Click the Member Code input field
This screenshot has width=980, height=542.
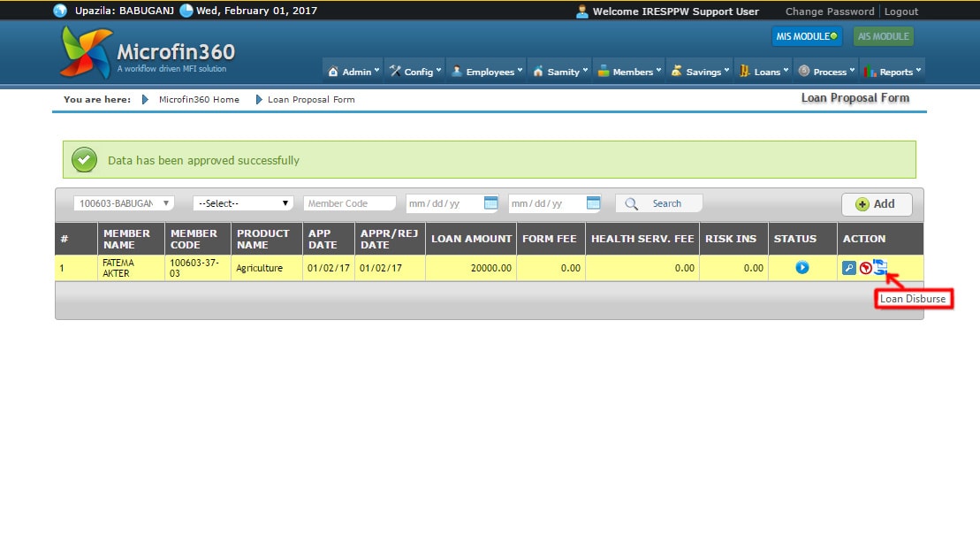349,203
